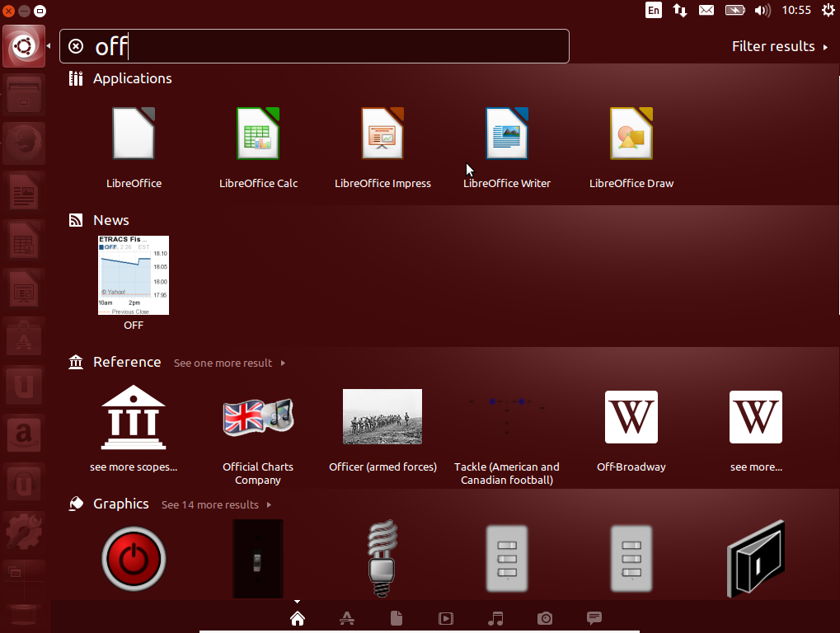
Task: Expand 'See one more result' for Reference
Action: [229, 363]
